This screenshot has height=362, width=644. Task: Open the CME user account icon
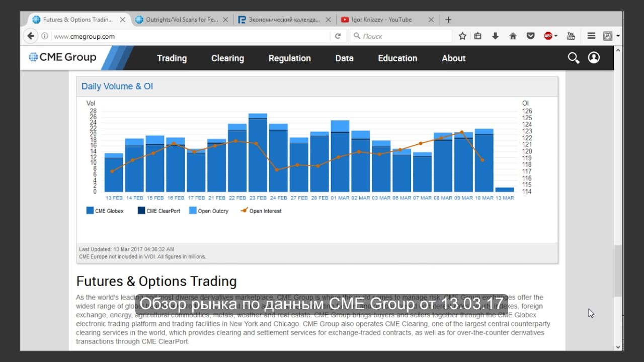pos(594,58)
